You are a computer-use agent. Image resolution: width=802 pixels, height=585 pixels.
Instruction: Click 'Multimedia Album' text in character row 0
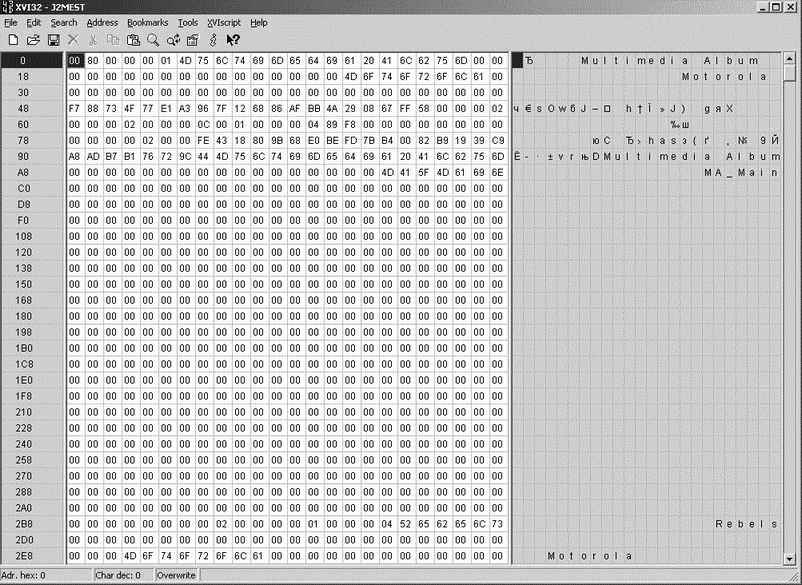coord(670,60)
